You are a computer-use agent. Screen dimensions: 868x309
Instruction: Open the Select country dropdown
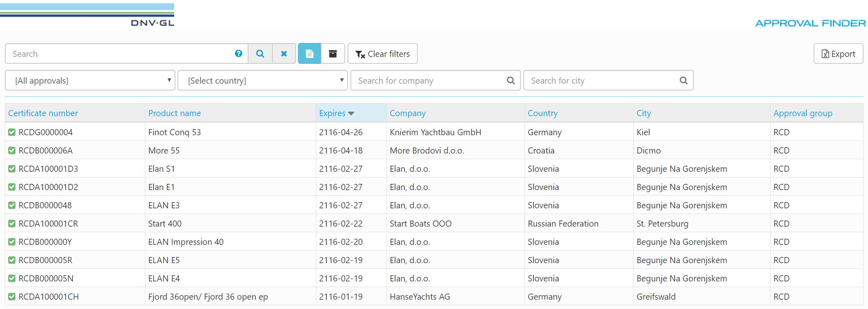pyautogui.click(x=263, y=80)
